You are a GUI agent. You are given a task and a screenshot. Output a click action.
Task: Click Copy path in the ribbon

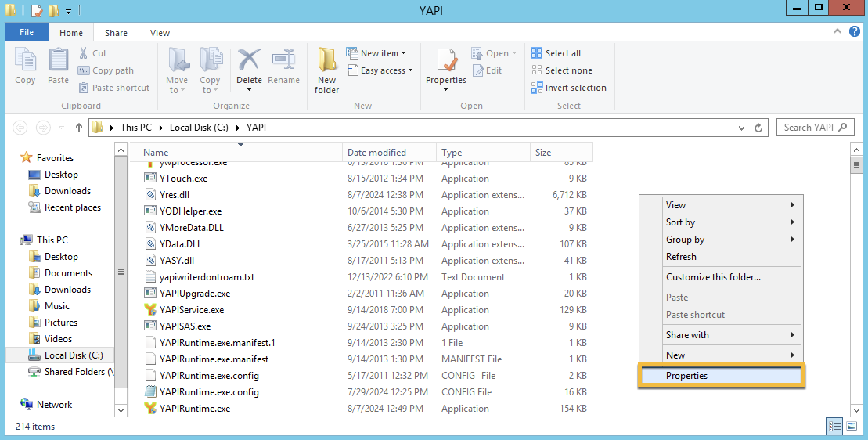coord(106,70)
